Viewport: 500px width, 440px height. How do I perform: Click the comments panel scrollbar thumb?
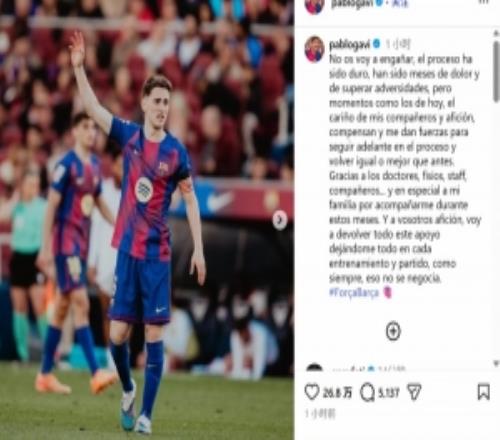[496, 71]
